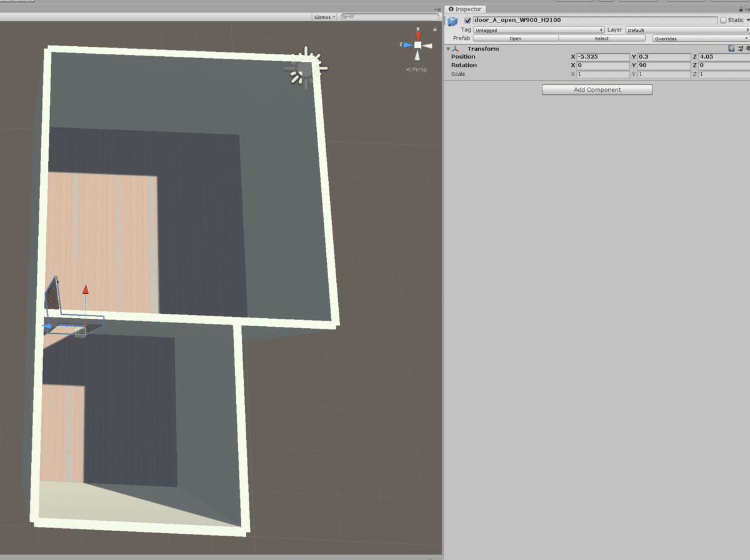Open the Transform help reference icon
This screenshot has width=750, height=560.
pyautogui.click(x=731, y=48)
